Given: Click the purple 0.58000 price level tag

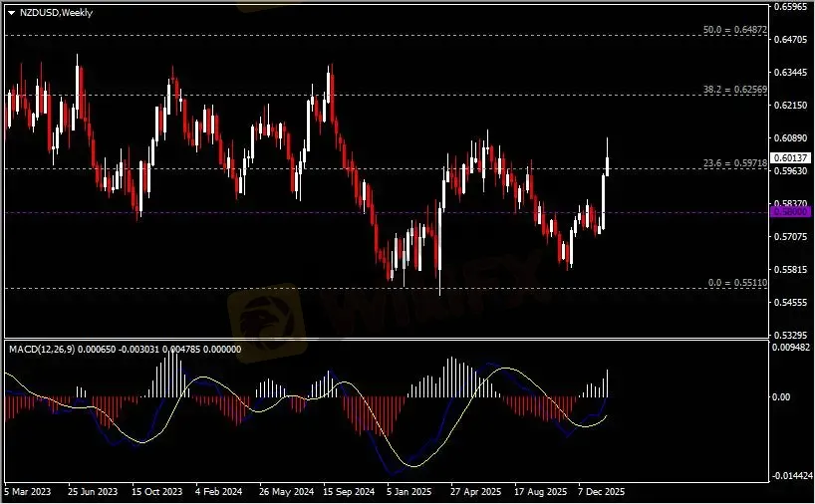Looking at the screenshot, I should 792,212.
